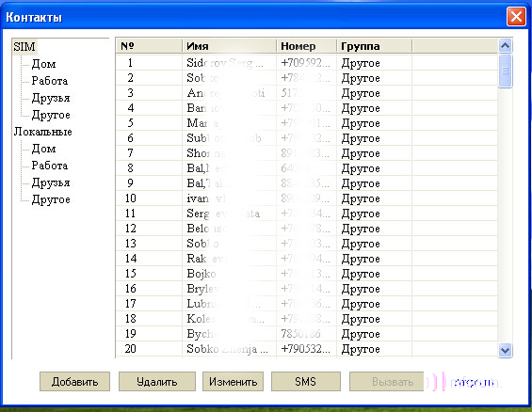
Task: Sort by the Имя column header
Action: click(230, 46)
